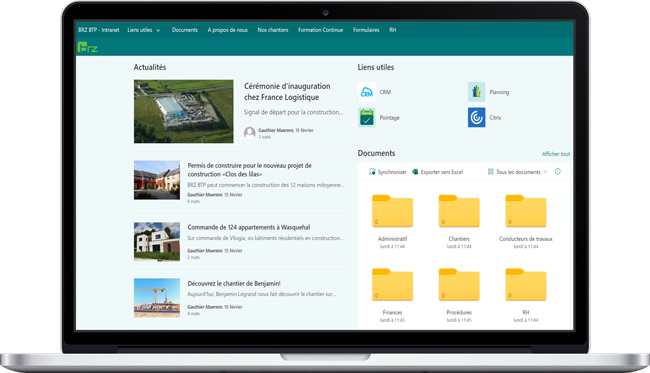Open the Permis de construire Clos des lilas article
650x373 pixels.
[x=249, y=170]
